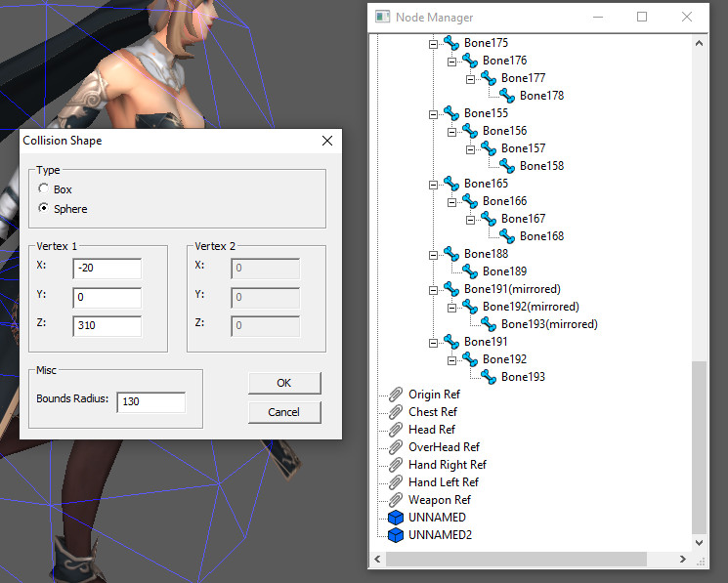The height and width of the screenshot is (583, 728).
Task: Click the Node Manager scroll right arrow
Action: coord(682,559)
